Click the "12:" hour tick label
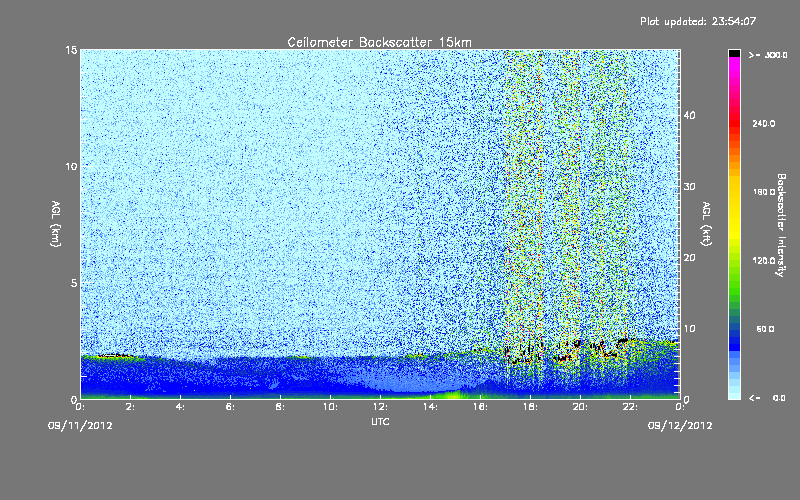 coord(381,407)
